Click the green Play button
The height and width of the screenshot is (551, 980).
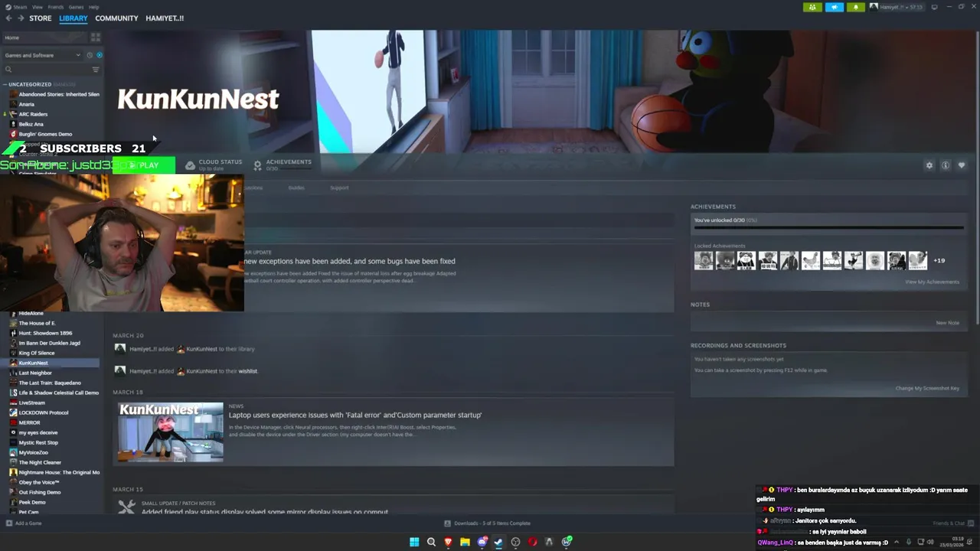tap(144, 165)
